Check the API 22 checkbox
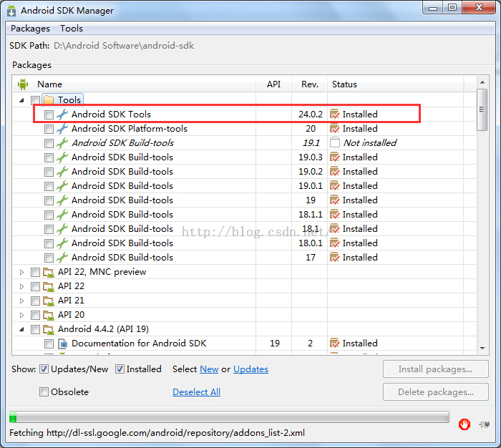 35,287
